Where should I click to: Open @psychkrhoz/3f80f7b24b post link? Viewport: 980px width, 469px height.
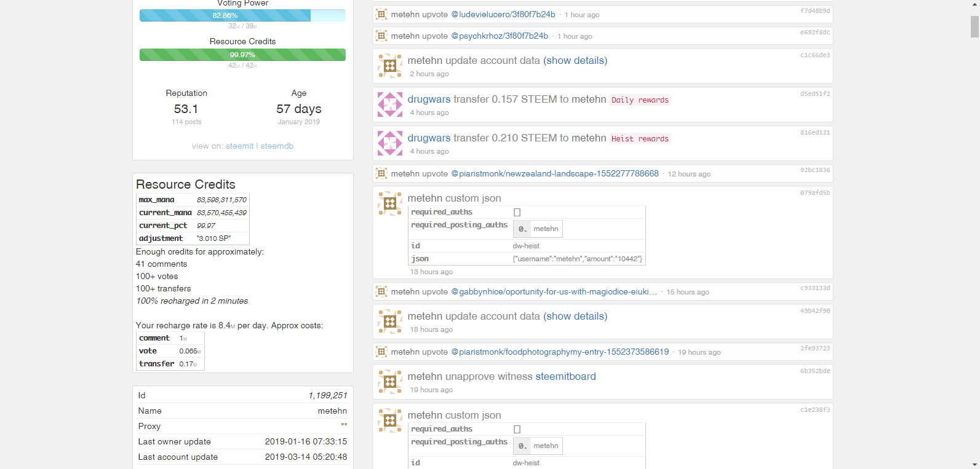coord(500,36)
